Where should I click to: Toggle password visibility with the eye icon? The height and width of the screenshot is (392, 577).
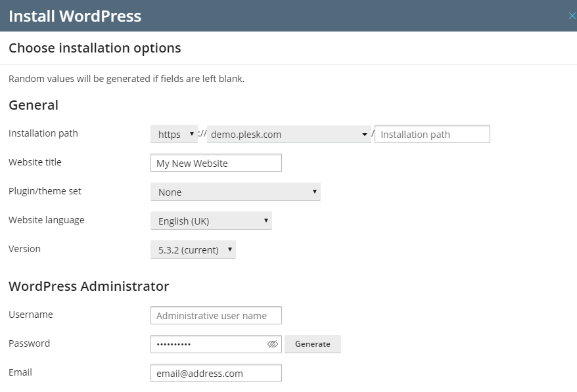tap(273, 344)
